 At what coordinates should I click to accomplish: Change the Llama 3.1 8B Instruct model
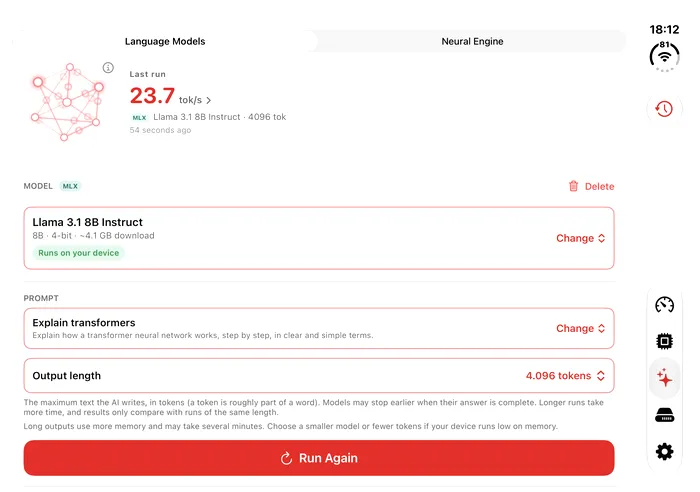tap(580, 238)
